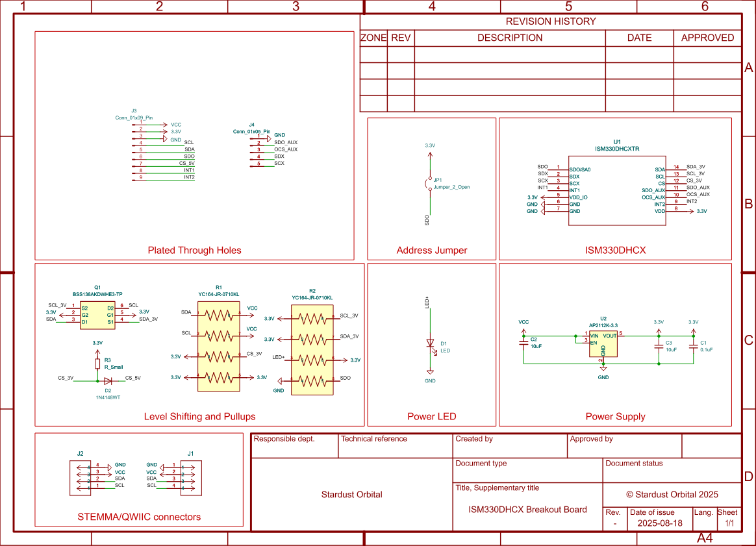Screen dimensions: 756x546
Task: Select the U1 ISM330DHCXTR chip symbol
Action: (616, 190)
